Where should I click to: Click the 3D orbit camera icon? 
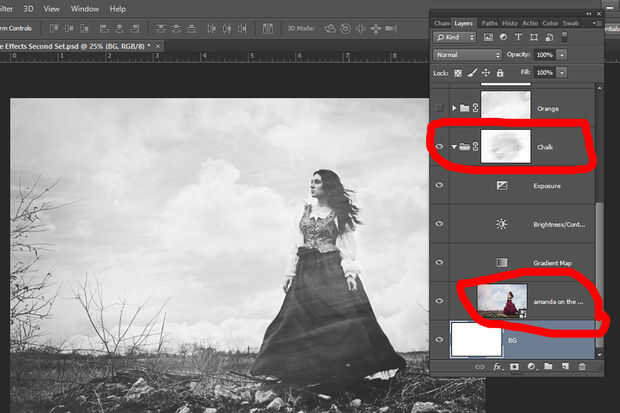tap(330, 28)
